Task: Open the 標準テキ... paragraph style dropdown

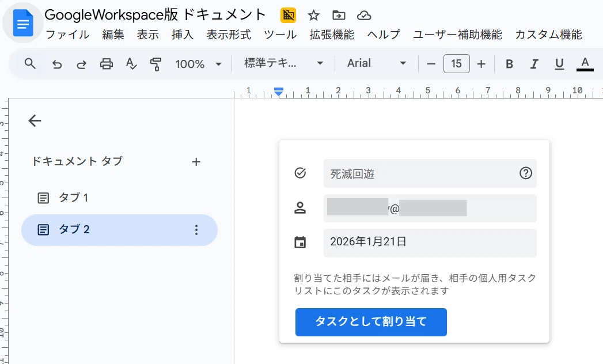Action: click(283, 63)
